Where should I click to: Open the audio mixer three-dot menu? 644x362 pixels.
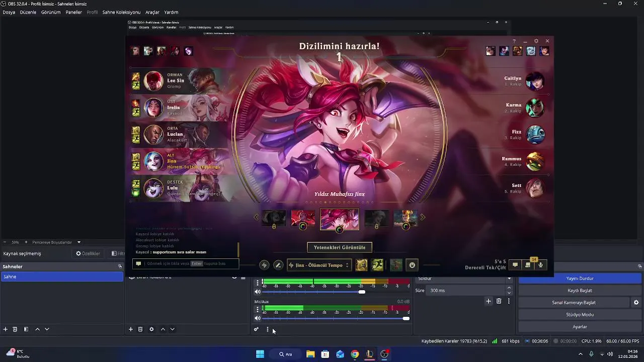(267, 329)
